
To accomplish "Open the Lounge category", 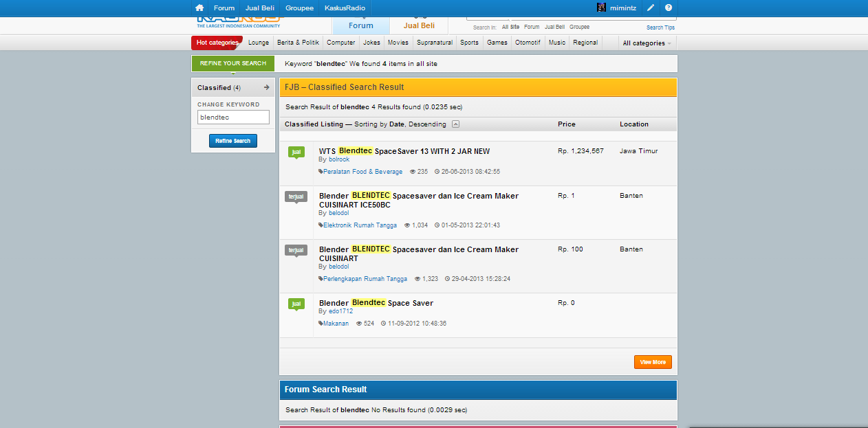I will 259,43.
